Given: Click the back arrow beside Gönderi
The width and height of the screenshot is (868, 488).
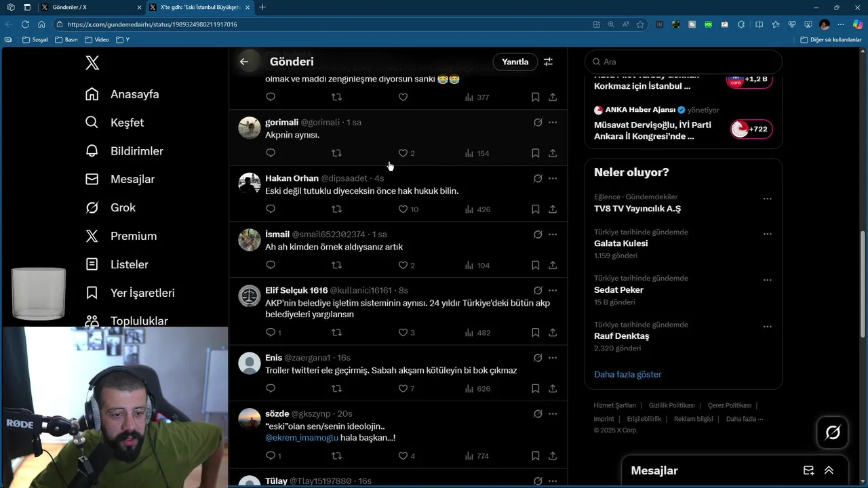Looking at the screenshot, I should tap(244, 62).
